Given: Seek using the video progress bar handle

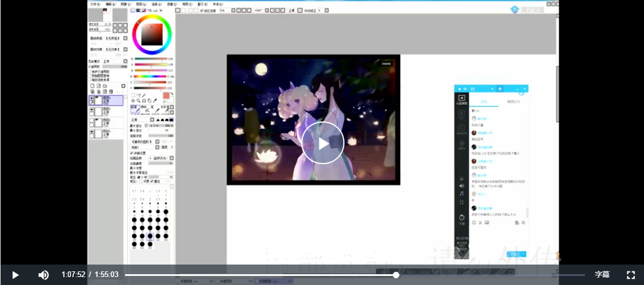Looking at the screenshot, I should [396, 275].
